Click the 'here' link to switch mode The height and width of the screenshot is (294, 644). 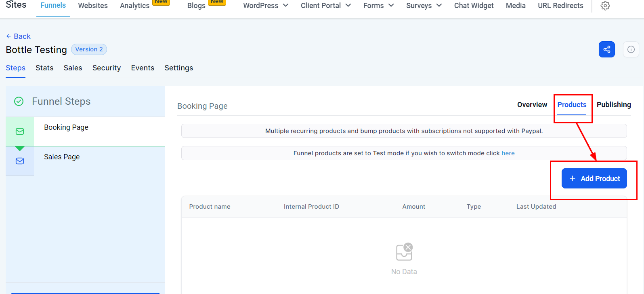508,153
